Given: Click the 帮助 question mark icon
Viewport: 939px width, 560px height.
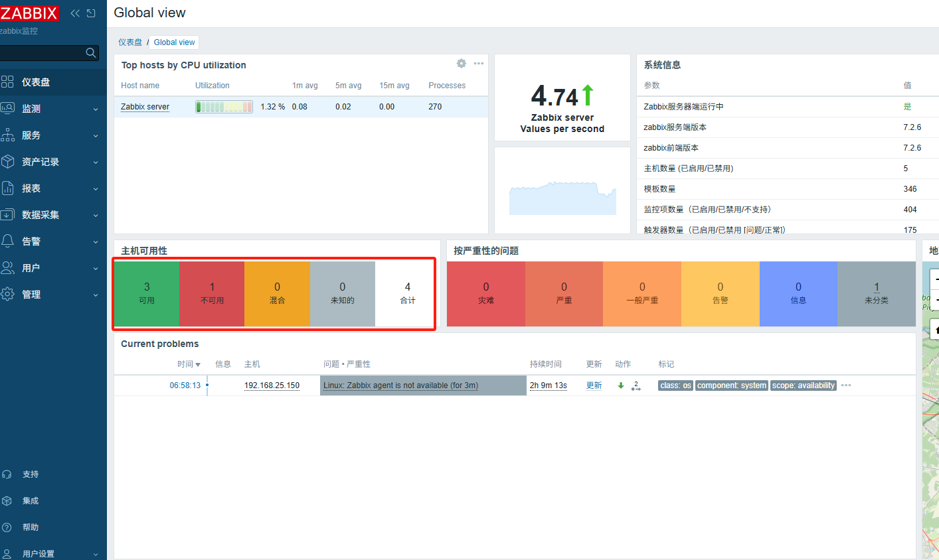Looking at the screenshot, I should click(x=7, y=527).
